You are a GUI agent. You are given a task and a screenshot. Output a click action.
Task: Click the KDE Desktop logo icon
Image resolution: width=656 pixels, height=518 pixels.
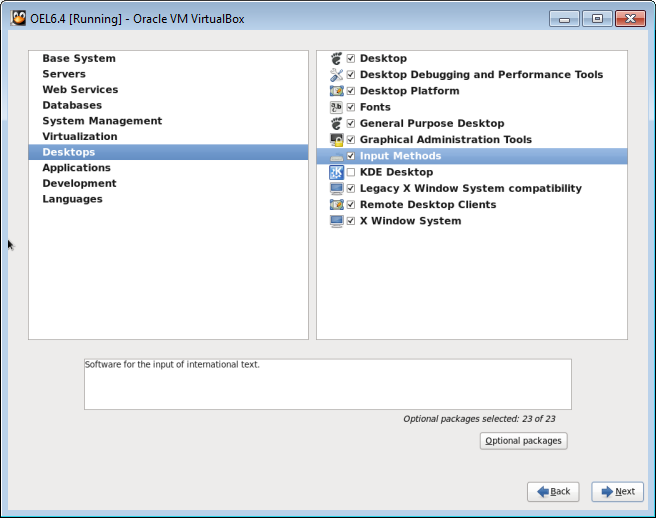click(336, 172)
